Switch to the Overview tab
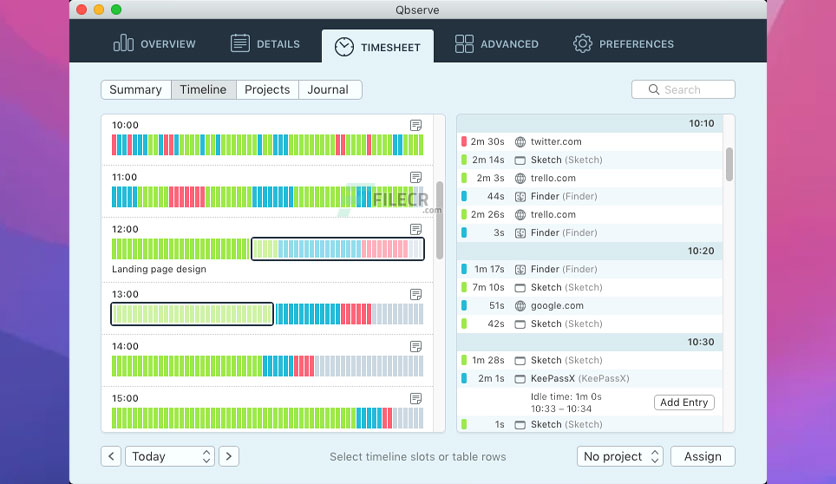 pyautogui.click(x=154, y=44)
